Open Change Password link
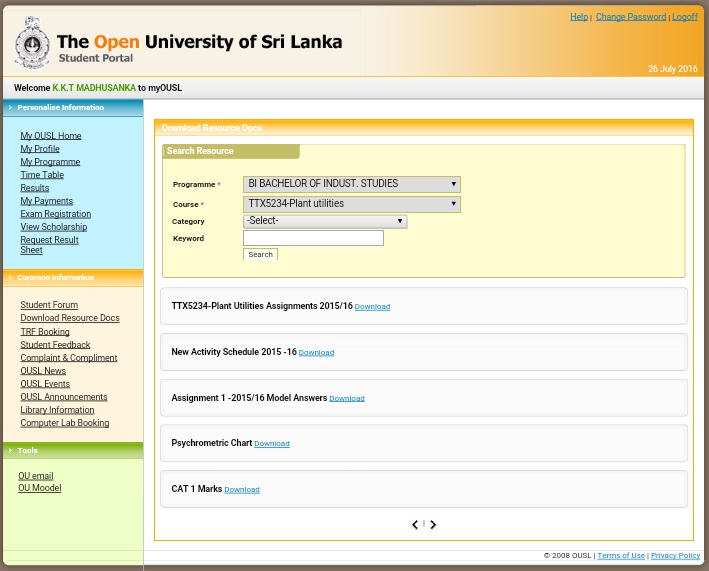 tap(631, 17)
